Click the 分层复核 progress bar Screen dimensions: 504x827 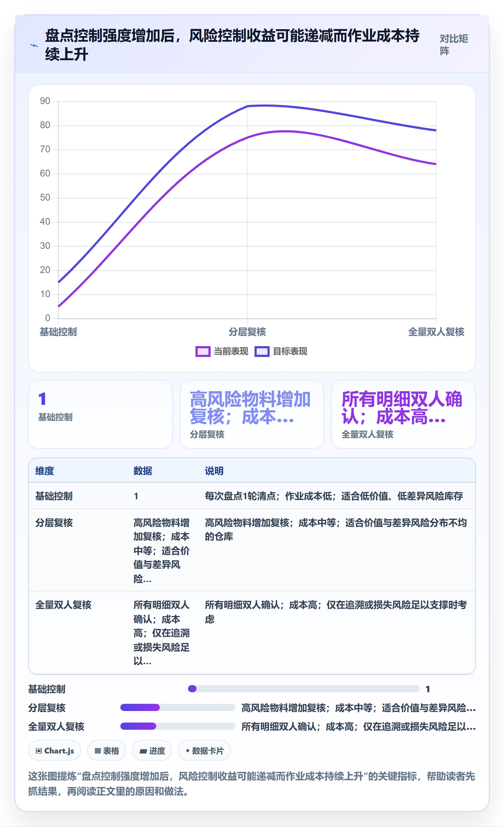178,707
